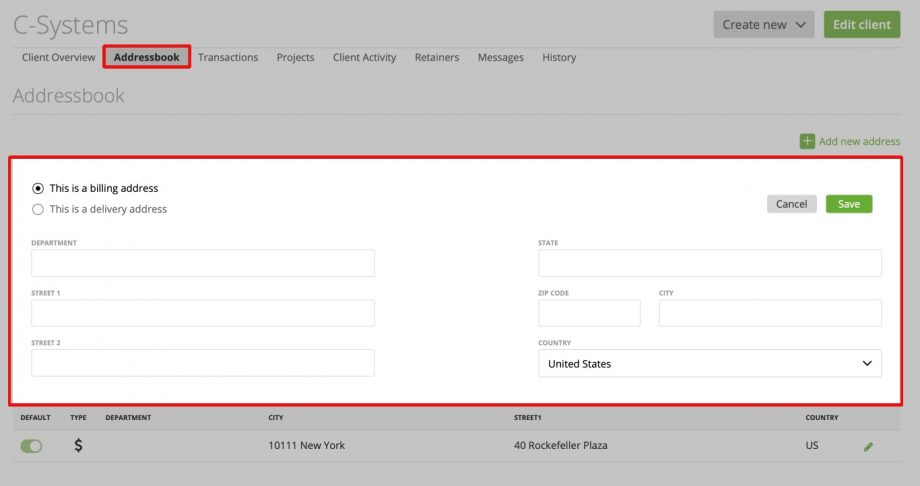920x486 pixels.
Task: Click the pencil edit icon for New York address
Action: 868,447
